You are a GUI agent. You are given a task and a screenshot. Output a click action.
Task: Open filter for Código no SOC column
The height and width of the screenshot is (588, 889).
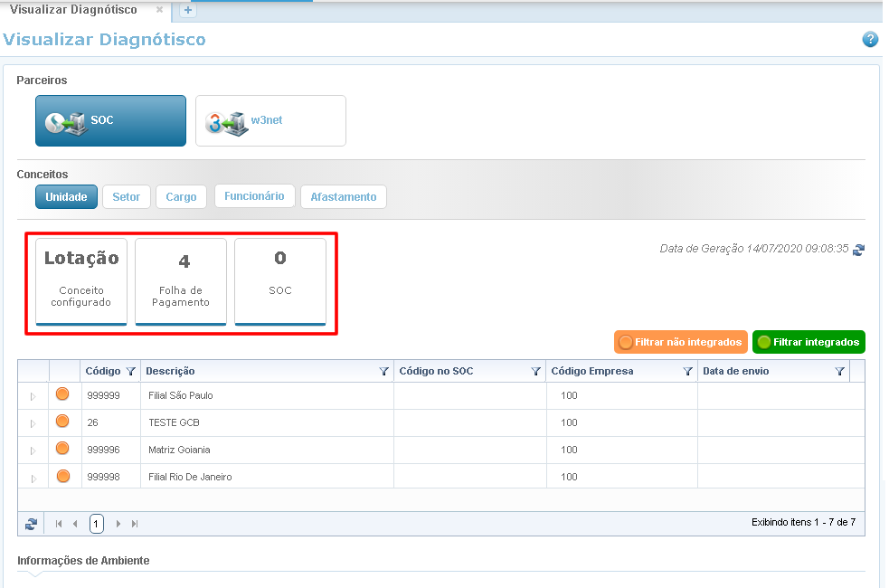click(535, 371)
